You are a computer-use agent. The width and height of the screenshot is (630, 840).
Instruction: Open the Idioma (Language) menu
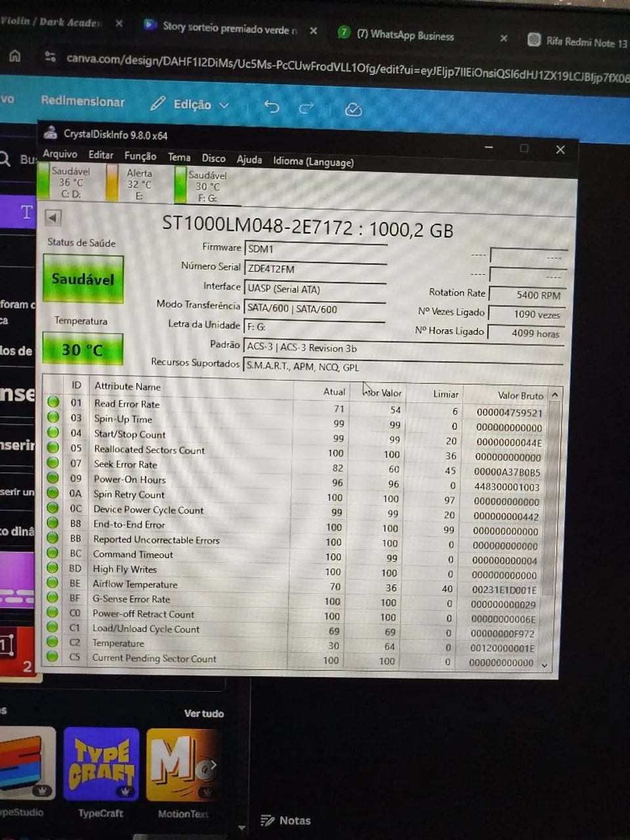tap(313, 162)
